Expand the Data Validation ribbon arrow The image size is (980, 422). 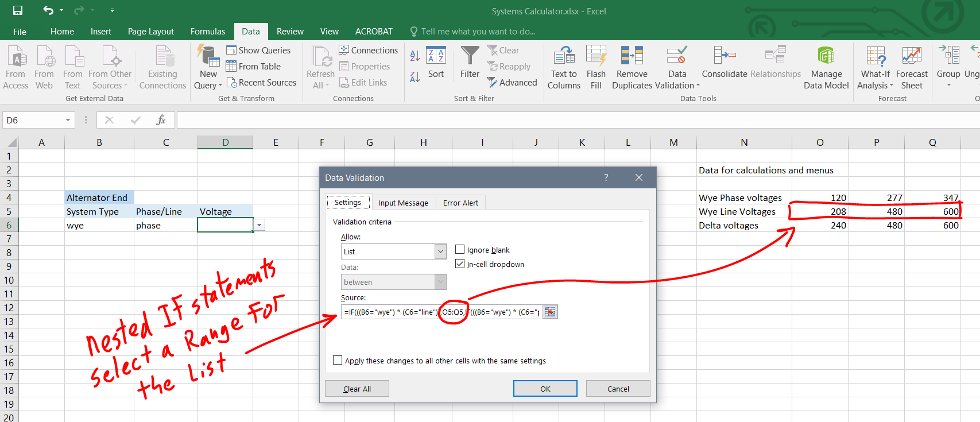pyautogui.click(x=698, y=86)
